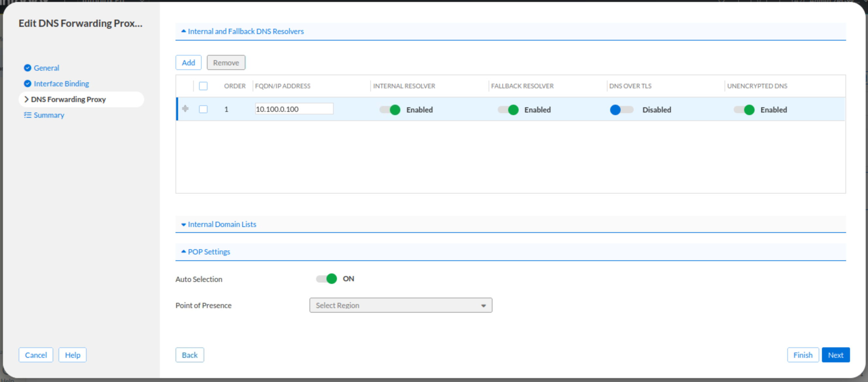Image resolution: width=868 pixels, height=382 pixels.
Task: Turn off the Fallback Resolver toggle
Action: point(508,110)
